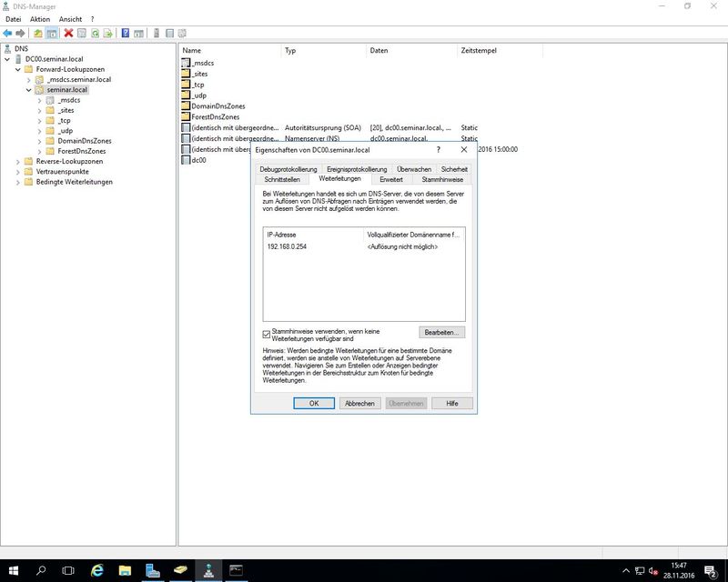
Task: Open the Aktion menu
Action: point(40,19)
